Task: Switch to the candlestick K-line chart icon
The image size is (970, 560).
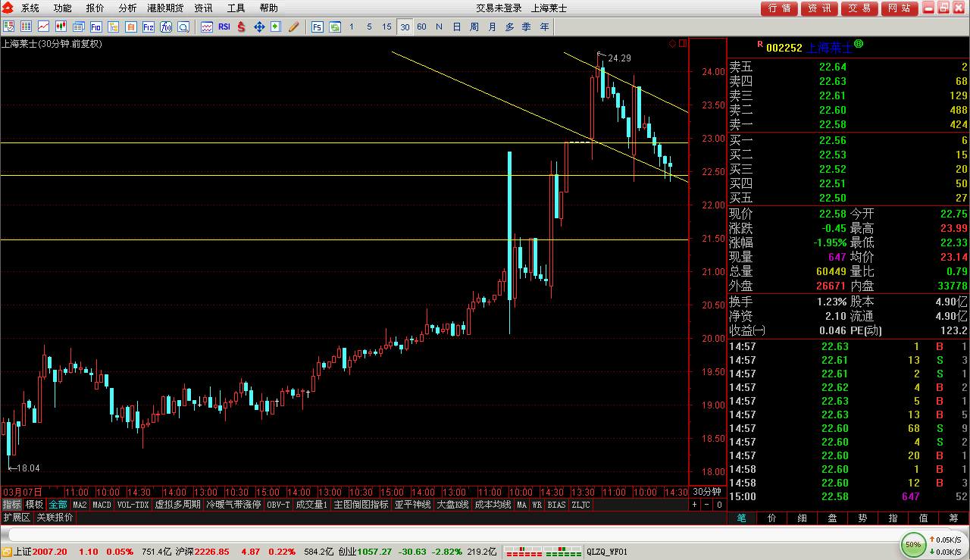Action: [61, 27]
